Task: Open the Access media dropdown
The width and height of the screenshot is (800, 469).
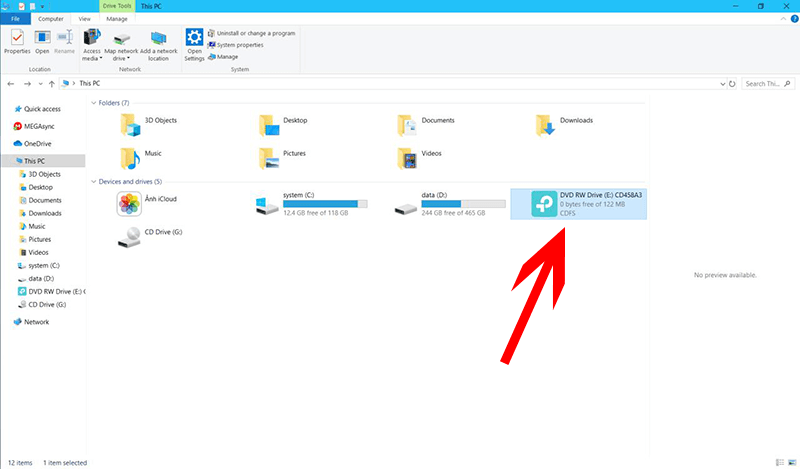Action: click(x=92, y=45)
